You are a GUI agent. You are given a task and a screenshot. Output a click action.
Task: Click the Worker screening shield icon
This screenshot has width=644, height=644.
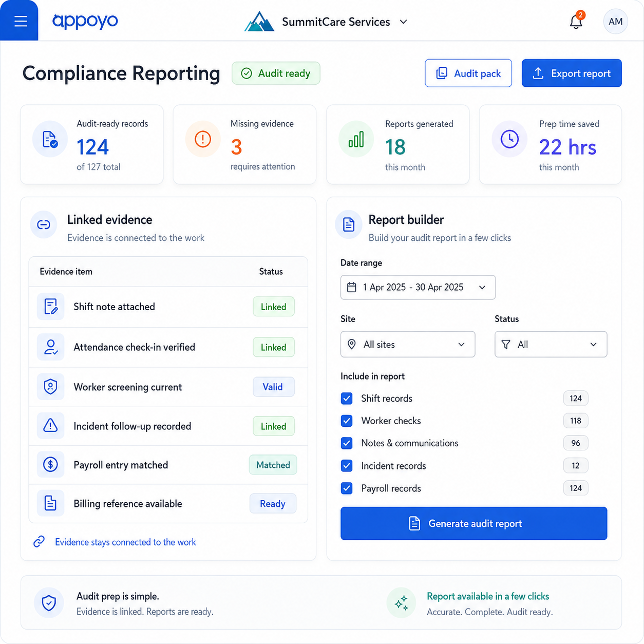tap(50, 387)
